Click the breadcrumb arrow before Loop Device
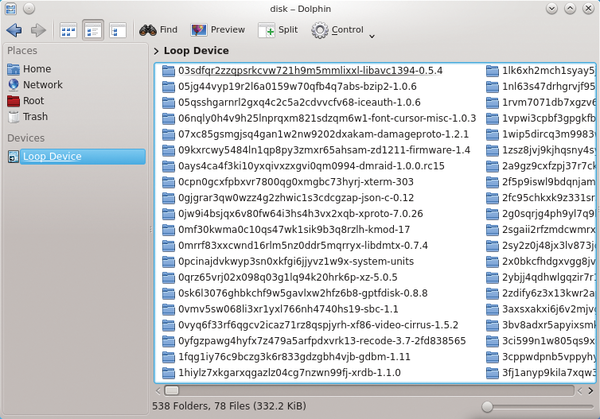600x419 pixels. [x=157, y=51]
